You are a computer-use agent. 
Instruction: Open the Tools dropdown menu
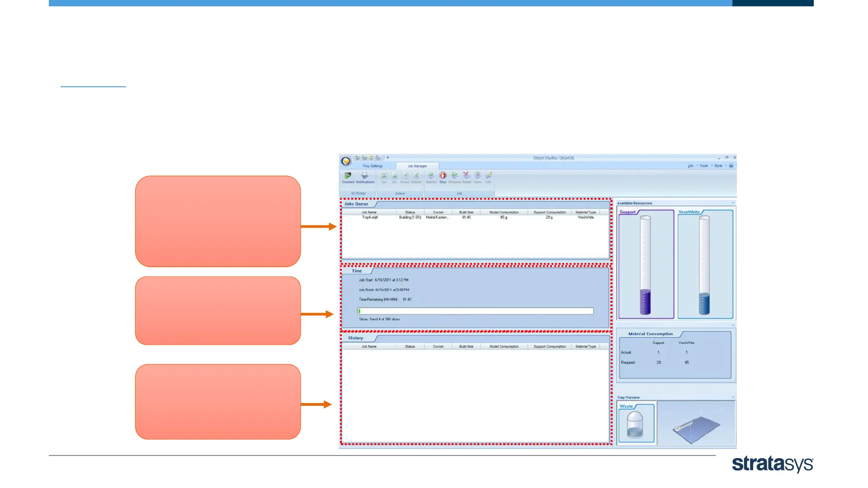704,166
